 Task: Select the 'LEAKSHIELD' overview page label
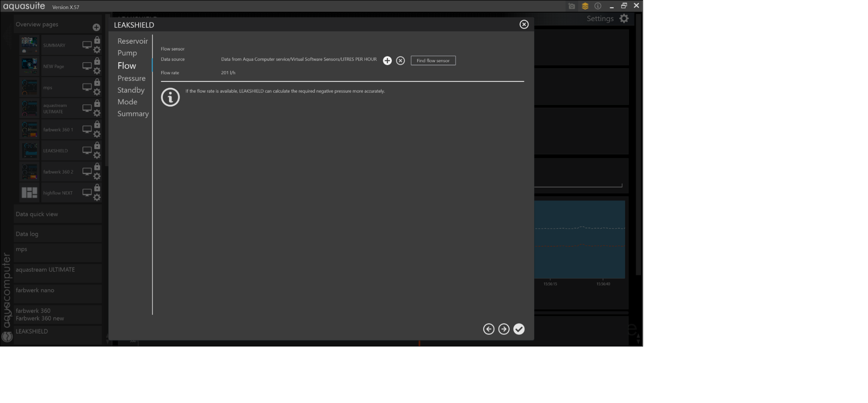(x=55, y=151)
